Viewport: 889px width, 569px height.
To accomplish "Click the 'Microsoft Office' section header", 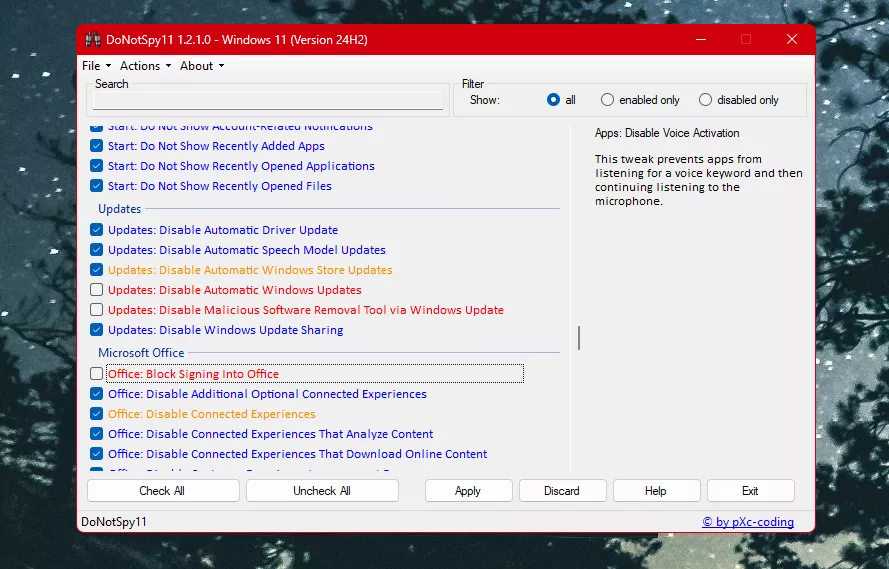I will click(x=141, y=353).
